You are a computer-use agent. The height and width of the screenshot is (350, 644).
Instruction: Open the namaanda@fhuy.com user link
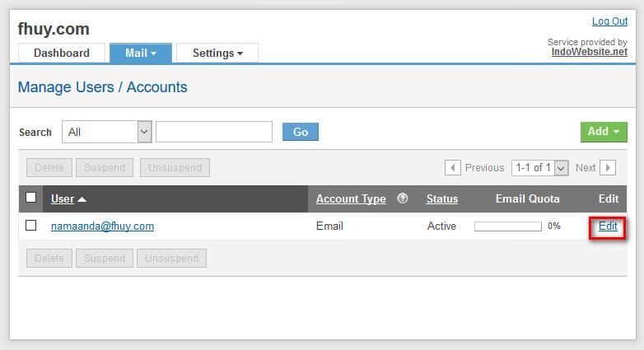pos(102,226)
